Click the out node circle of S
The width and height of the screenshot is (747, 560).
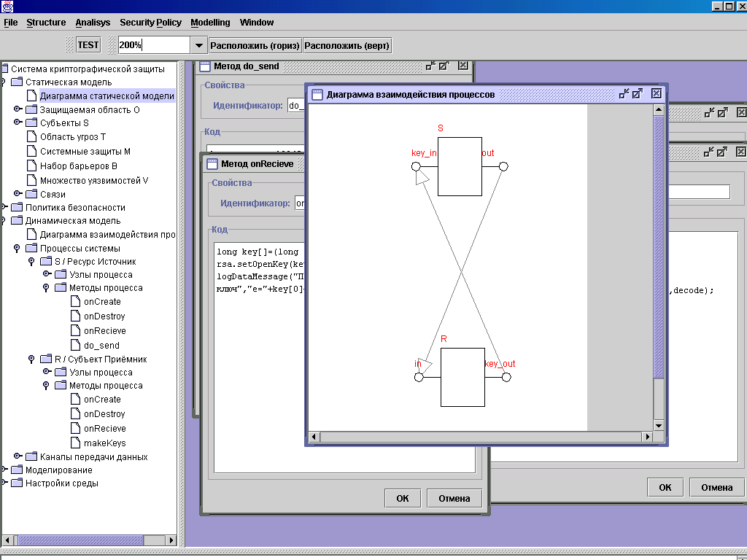(503, 167)
